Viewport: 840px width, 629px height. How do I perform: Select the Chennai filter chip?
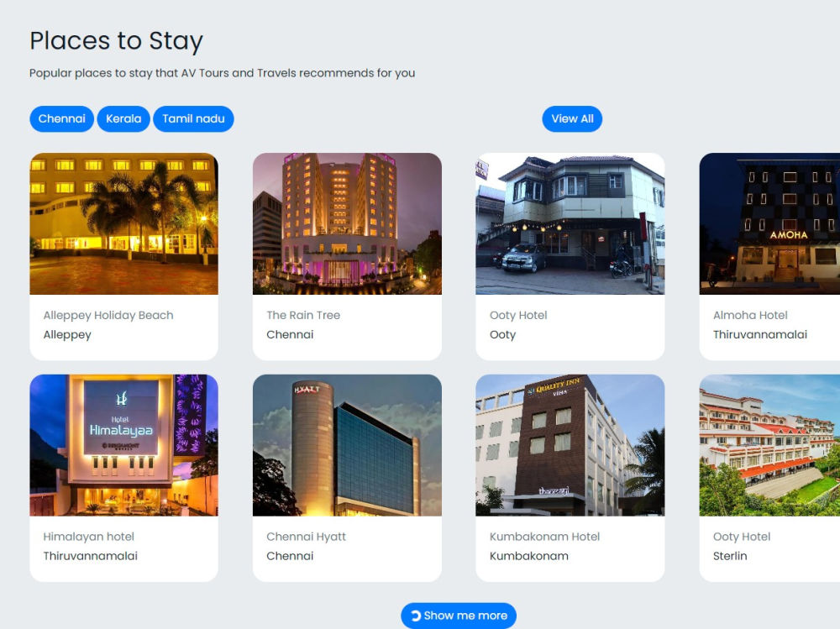61,118
